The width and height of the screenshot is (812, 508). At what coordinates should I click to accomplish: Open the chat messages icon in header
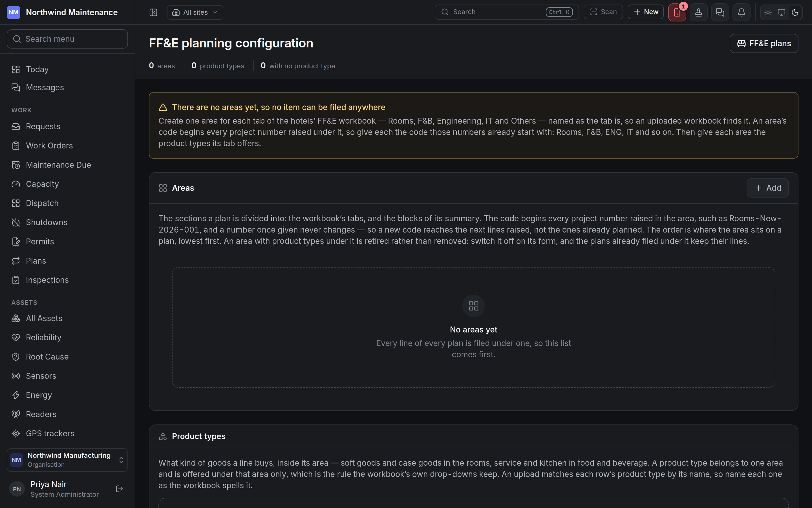(x=720, y=12)
